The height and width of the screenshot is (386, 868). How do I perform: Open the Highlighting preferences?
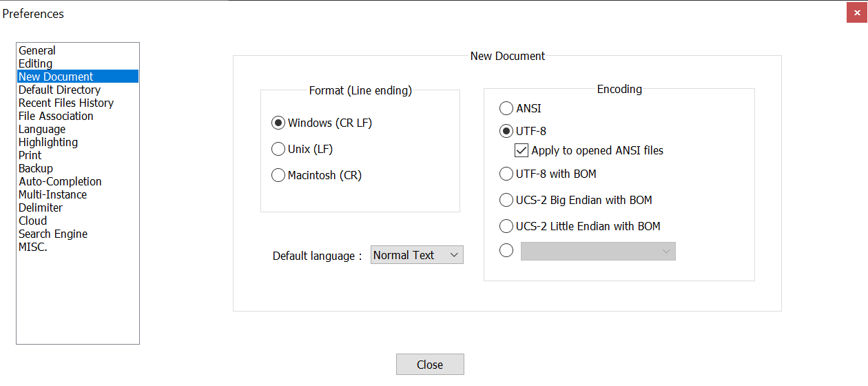[48, 142]
